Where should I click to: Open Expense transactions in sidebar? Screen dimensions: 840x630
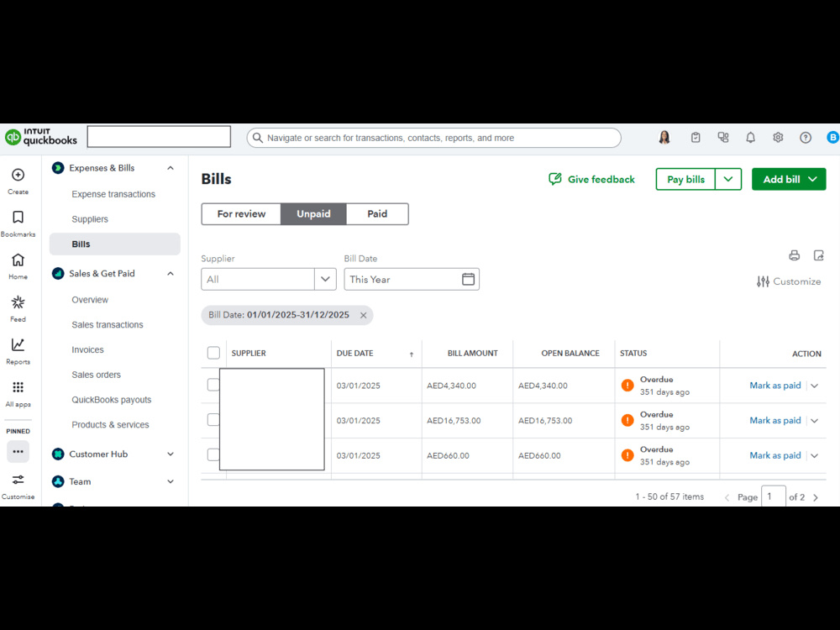click(113, 194)
